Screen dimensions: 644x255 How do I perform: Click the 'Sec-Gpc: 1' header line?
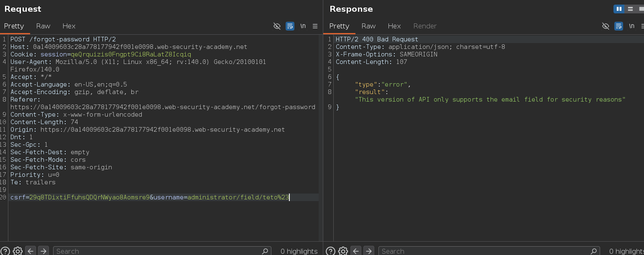pyautogui.click(x=29, y=145)
